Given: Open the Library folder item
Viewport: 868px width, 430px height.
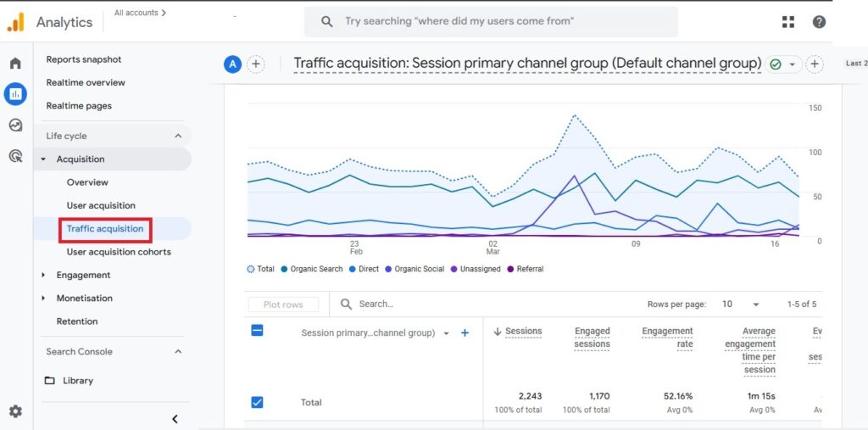Looking at the screenshot, I should [x=77, y=381].
